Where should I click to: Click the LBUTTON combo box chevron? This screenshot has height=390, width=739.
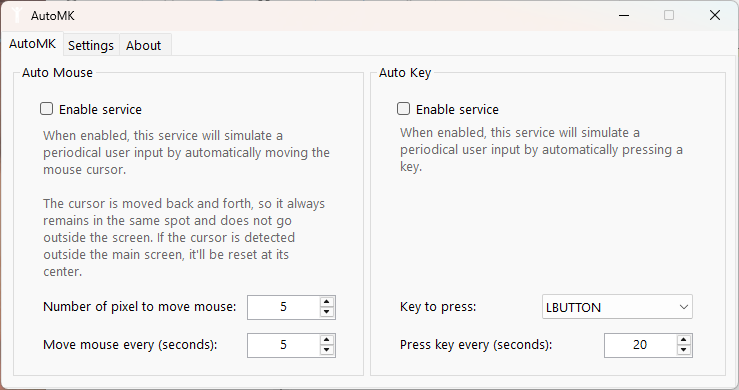(683, 307)
